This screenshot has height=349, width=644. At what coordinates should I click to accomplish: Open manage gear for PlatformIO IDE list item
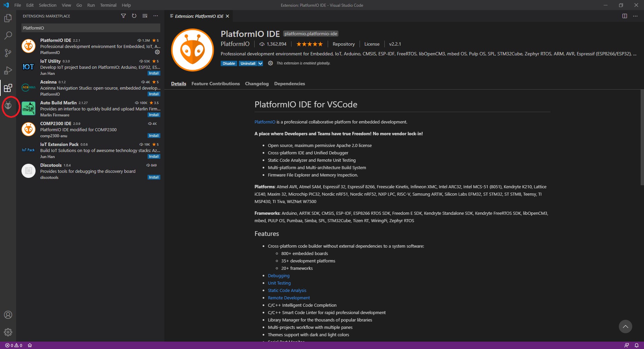pyautogui.click(x=157, y=52)
